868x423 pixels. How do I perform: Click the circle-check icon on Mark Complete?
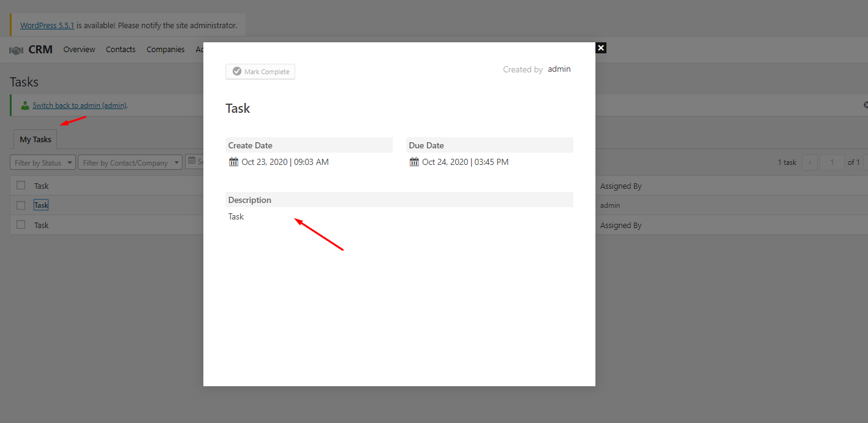tap(236, 71)
